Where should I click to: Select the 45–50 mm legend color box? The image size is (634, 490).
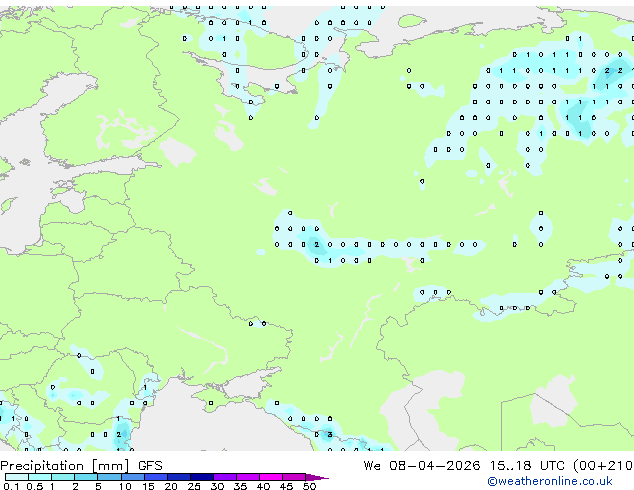pyautogui.click(x=294, y=477)
